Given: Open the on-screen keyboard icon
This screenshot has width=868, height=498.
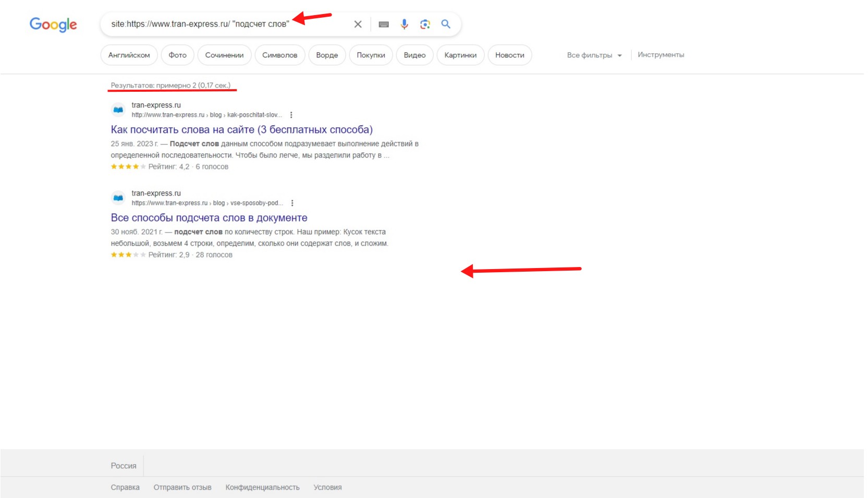Looking at the screenshot, I should 384,24.
